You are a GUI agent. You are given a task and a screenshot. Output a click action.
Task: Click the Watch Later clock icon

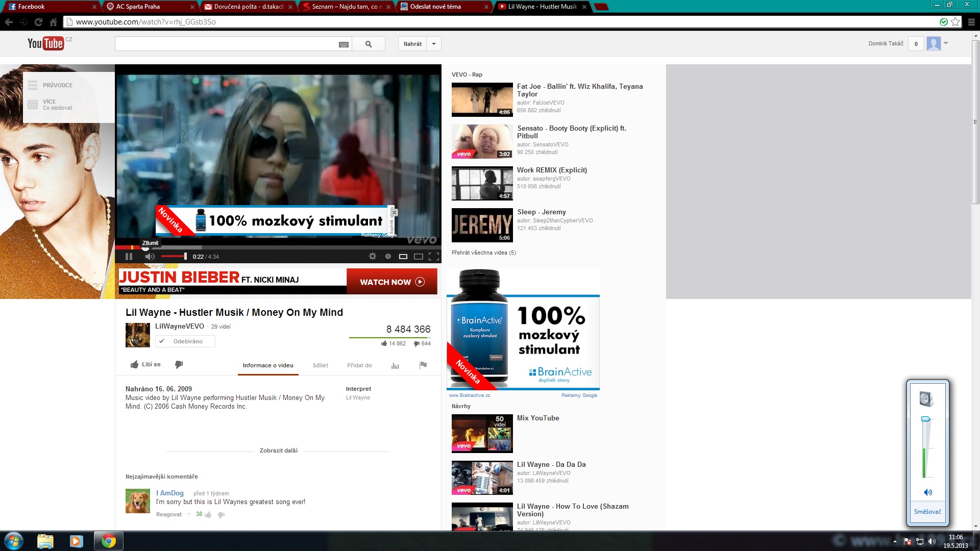(x=388, y=257)
